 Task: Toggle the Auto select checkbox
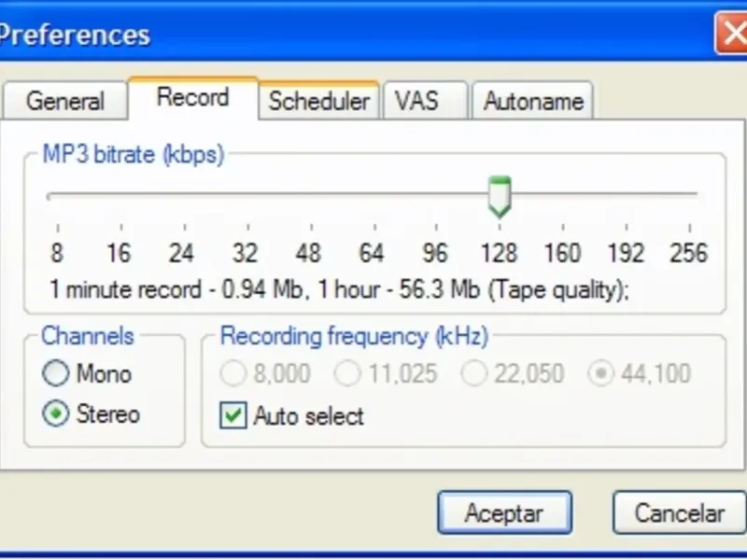[x=233, y=415]
